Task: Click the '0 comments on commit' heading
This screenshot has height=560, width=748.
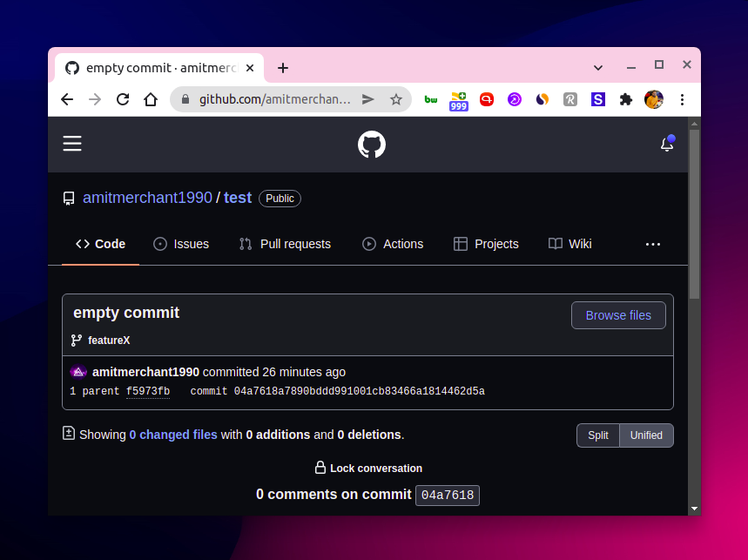Action: click(334, 494)
